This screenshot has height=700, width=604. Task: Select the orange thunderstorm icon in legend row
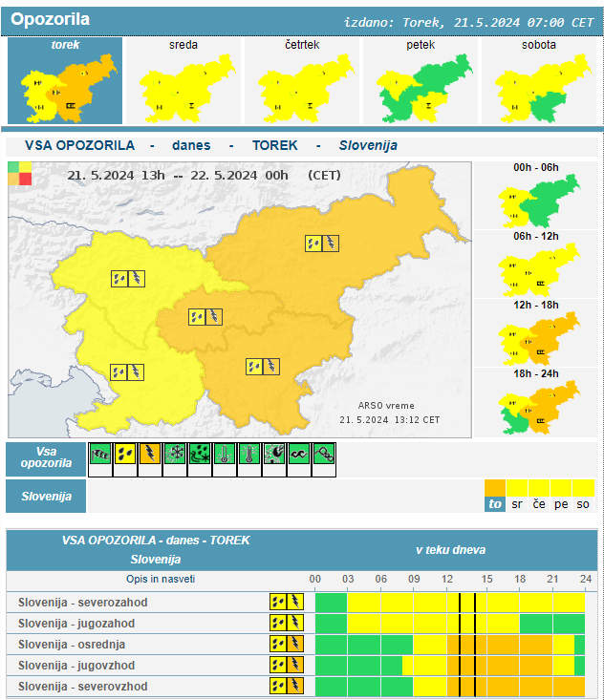pos(150,455)
